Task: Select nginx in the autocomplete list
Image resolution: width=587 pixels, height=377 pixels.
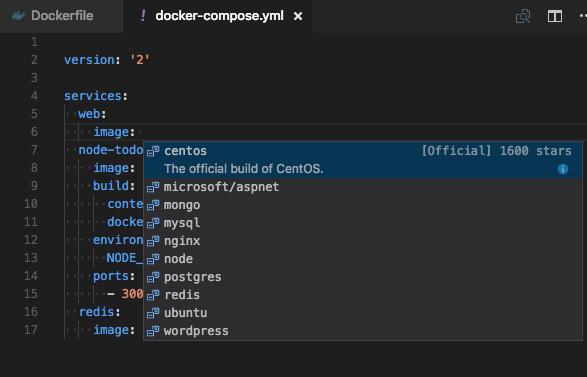Action: click(x=363, y=241)
